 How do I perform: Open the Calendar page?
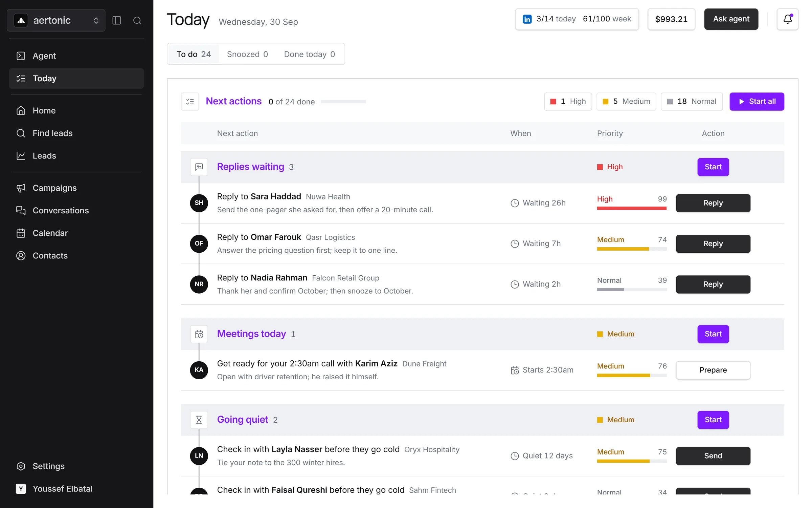76,233
